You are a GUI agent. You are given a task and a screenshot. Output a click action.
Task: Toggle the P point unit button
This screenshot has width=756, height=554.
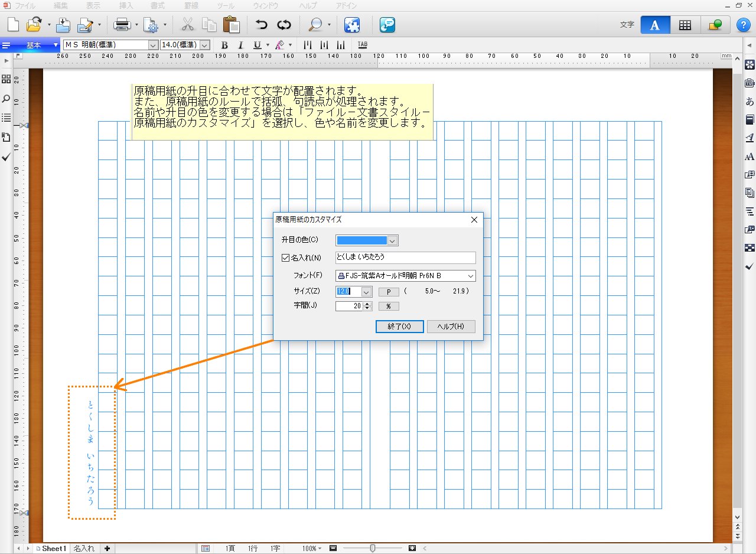(x=389, y=291)
